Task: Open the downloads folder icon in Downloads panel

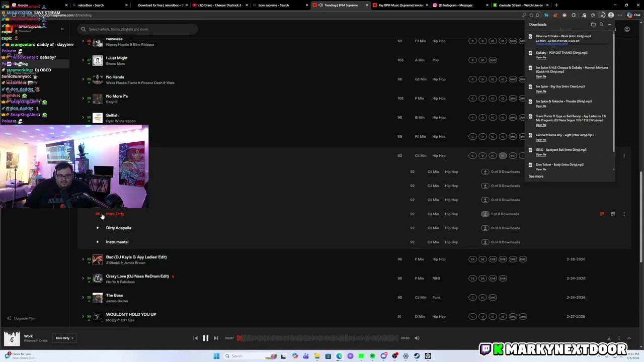Action: click(x=593, y=24)
